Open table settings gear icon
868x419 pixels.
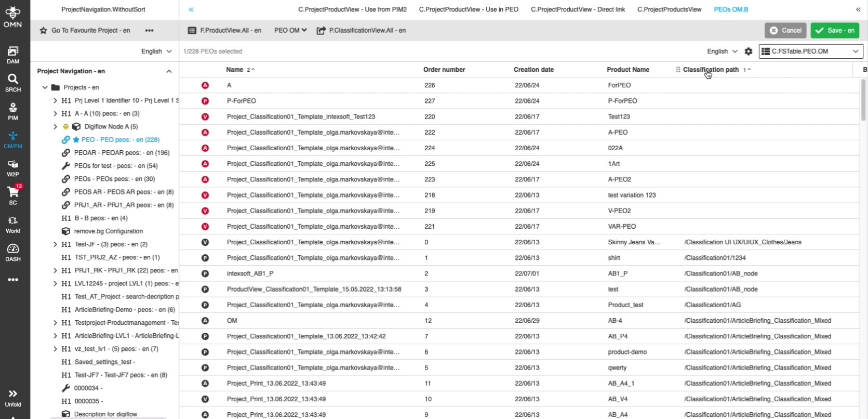click(x=749, y=51)
